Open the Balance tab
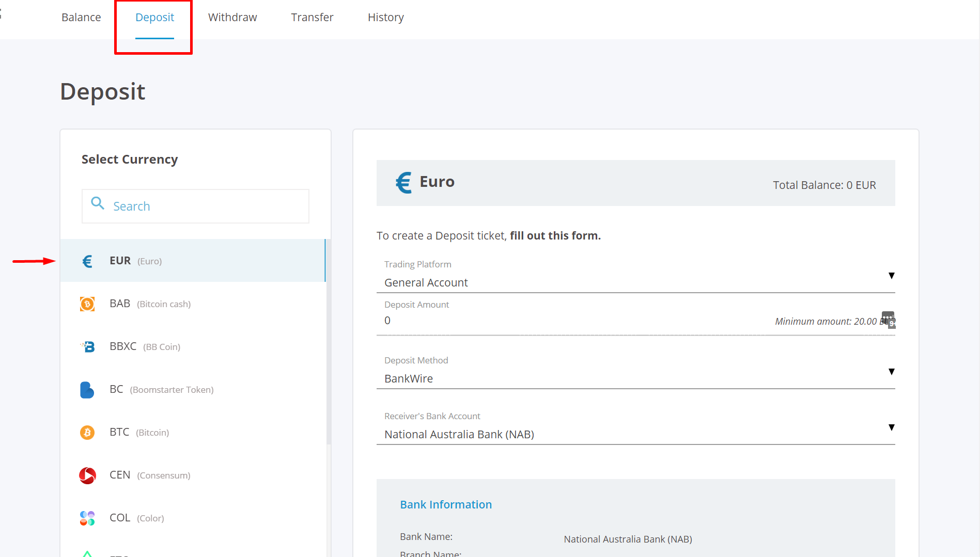This screenshot has width=980, height=557. point(81,18)
